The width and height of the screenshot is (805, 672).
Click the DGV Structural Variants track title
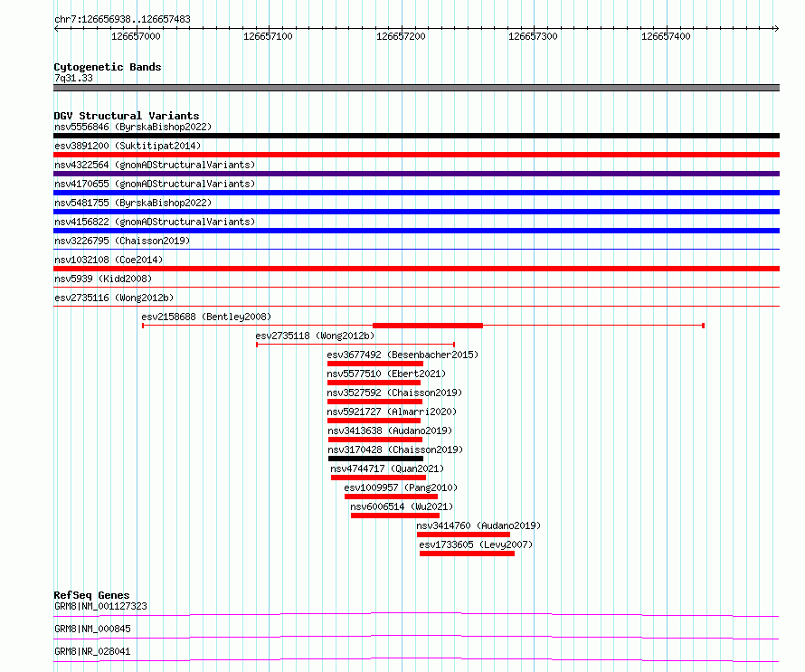(x=127, y=116)
